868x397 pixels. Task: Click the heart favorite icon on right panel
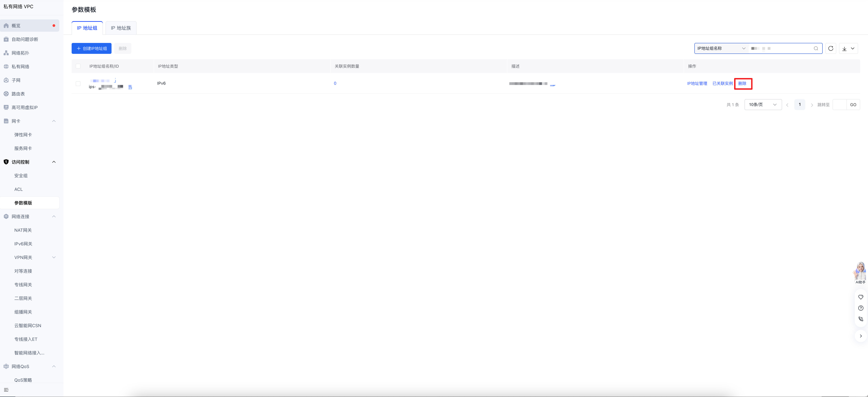tap(861, 297)
